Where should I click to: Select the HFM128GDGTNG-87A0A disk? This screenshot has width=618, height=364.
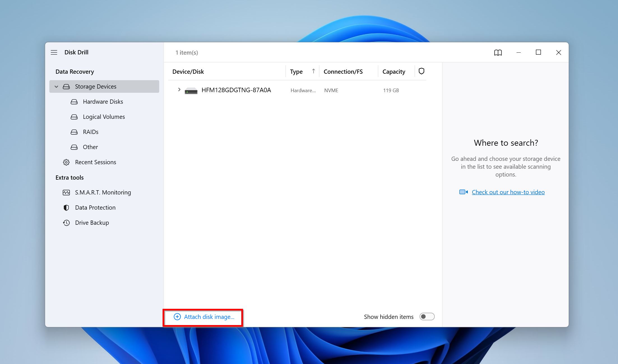[236, 90]
